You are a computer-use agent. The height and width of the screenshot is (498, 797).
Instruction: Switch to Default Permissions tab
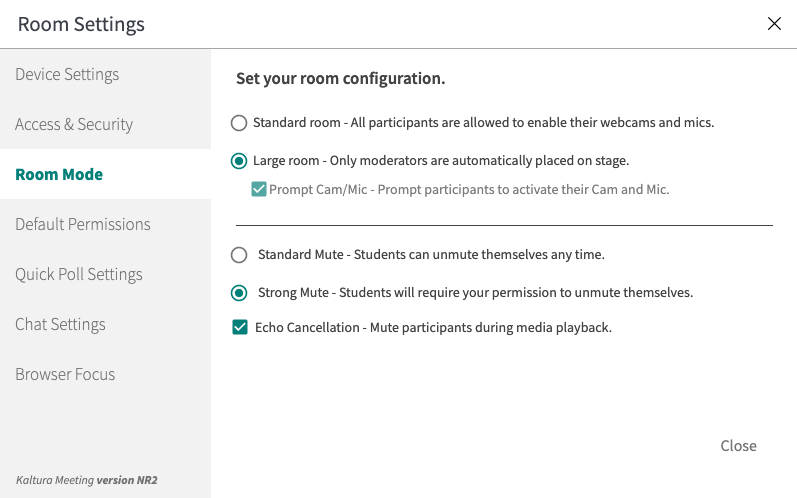83,225
